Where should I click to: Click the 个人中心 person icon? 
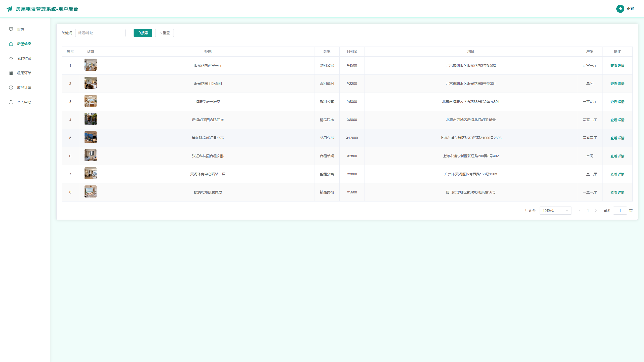pos(11,102)
